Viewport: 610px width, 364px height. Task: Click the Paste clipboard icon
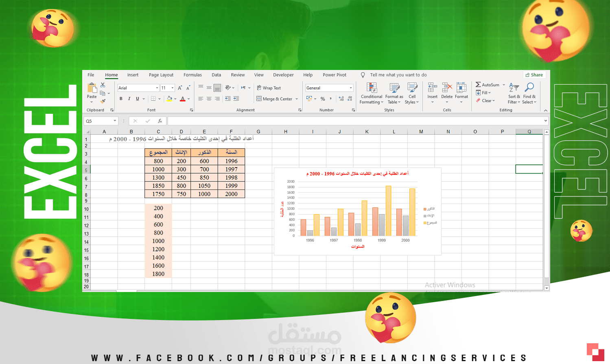coord(92,88)
